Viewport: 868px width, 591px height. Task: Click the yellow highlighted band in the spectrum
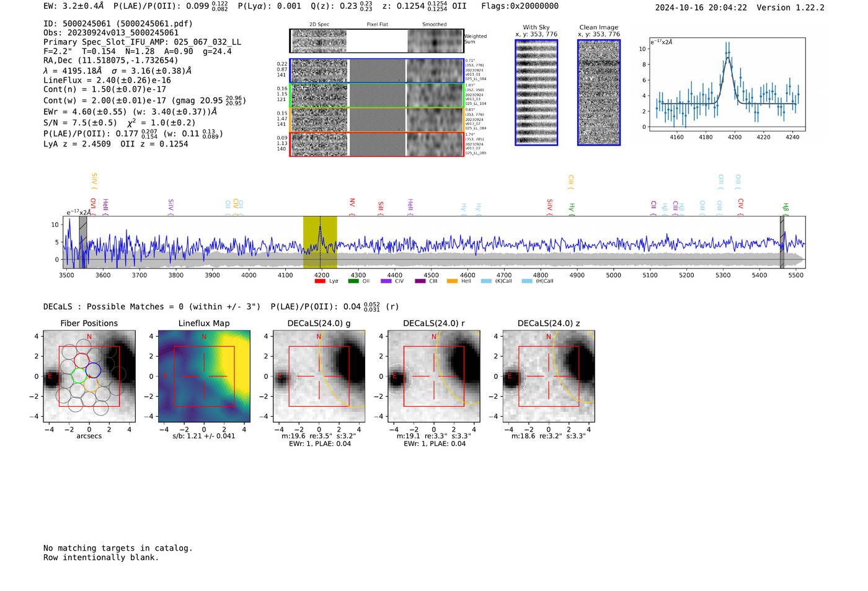point(320,242)
